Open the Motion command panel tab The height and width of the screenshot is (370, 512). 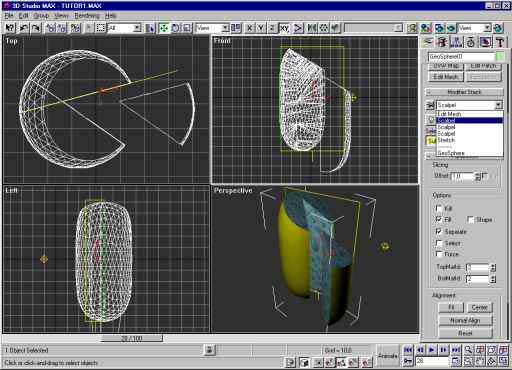pyautogui.click(x=471, y=42)
